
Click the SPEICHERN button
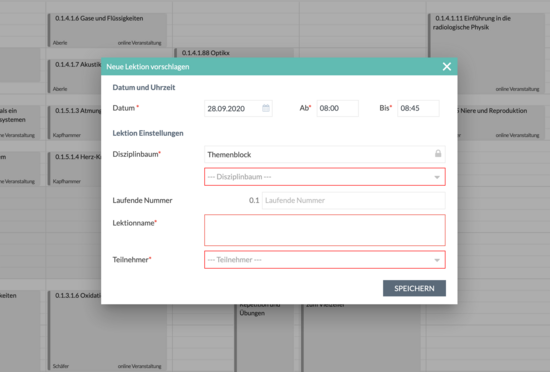click(414, 288)
